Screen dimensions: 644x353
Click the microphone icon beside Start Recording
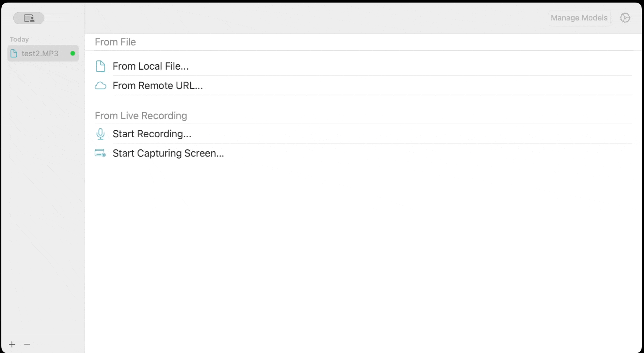coord(100,134)
